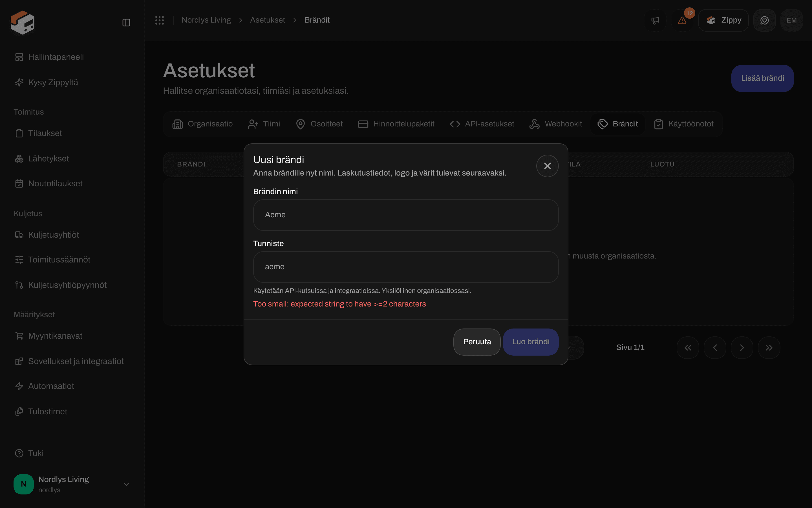Go to first page of pagination
Viewport: 812px width, 508px height.
(x=688, y=347)
